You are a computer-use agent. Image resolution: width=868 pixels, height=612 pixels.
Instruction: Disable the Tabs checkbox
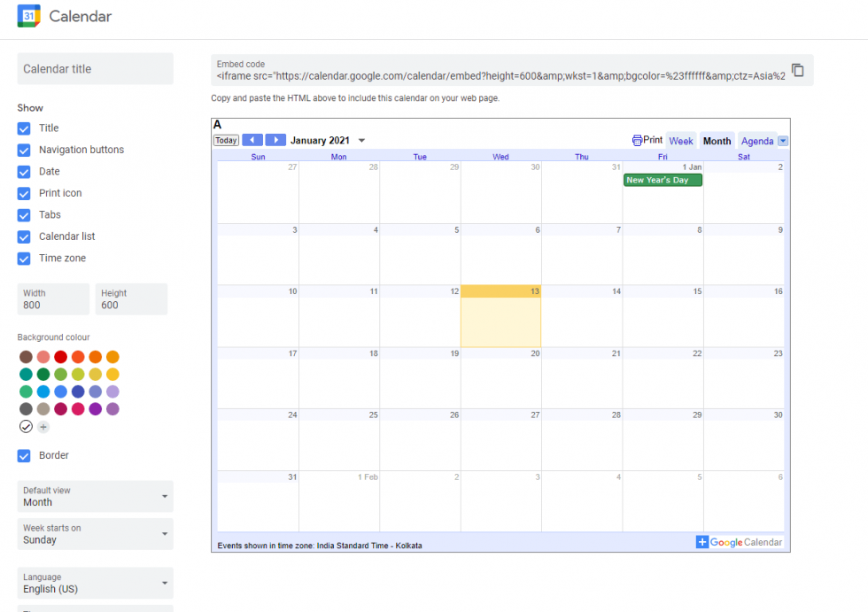point(24,214)
